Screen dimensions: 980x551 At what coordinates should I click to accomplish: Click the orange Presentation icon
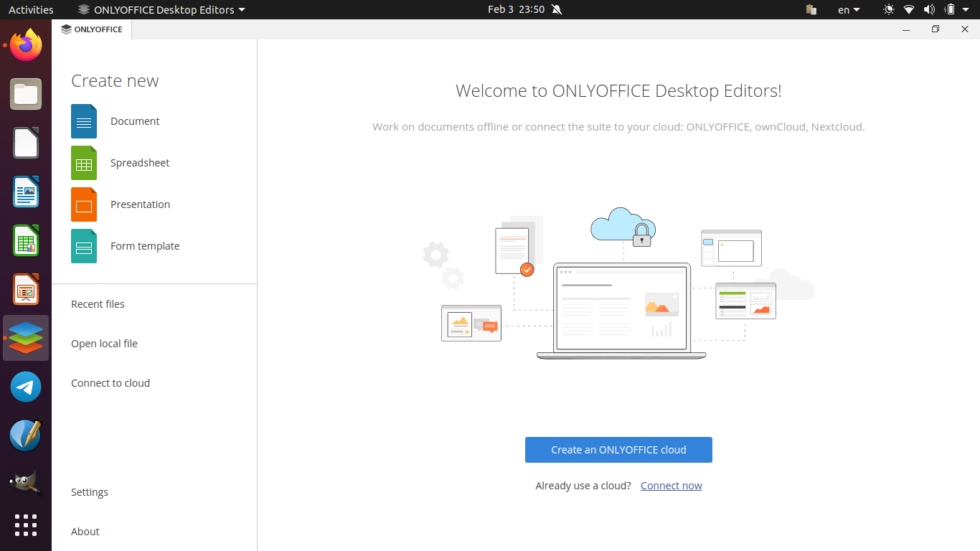(x=84, y=204)
